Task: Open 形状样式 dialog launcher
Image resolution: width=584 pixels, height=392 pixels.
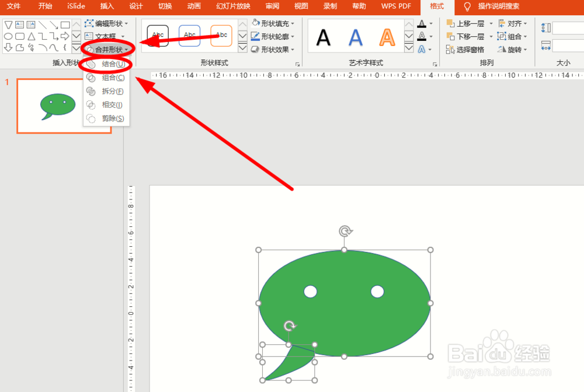Action: coord(297,64)
